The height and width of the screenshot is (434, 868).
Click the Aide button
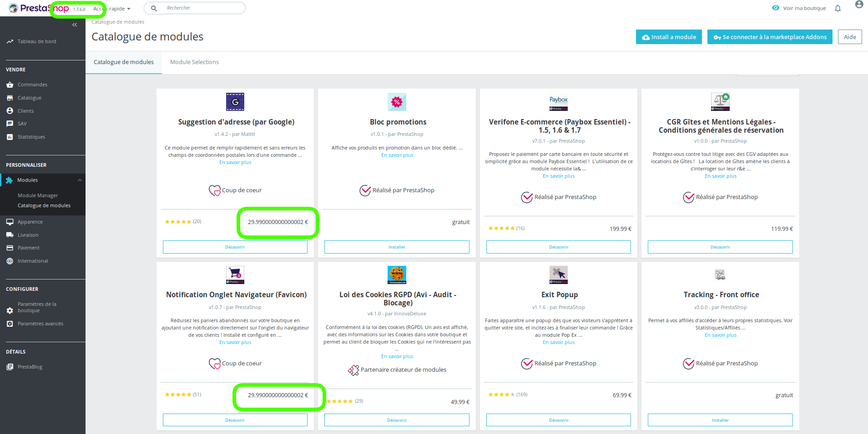coord(850,37)
